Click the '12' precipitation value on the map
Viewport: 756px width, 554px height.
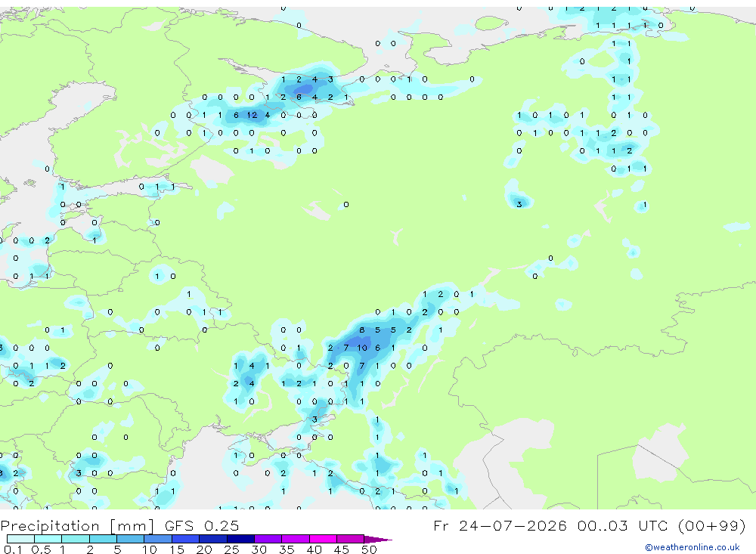253,115
